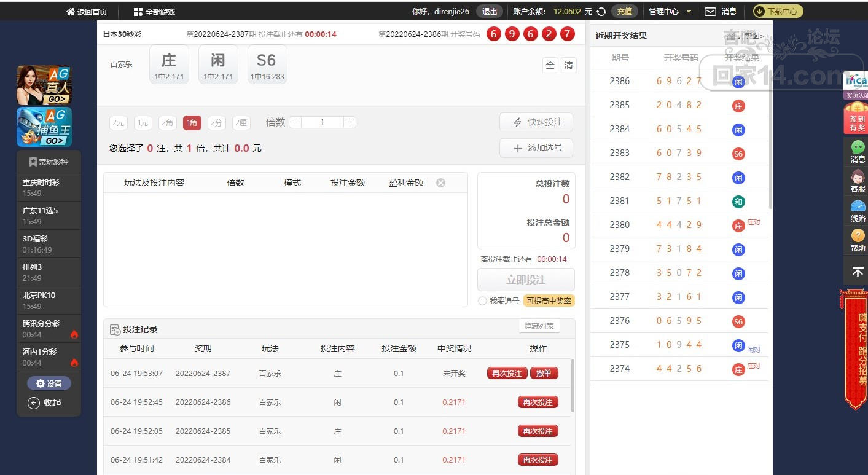Open the messages envelope icon
Viewport: 868px width, 475px height.
pos(710,12)
